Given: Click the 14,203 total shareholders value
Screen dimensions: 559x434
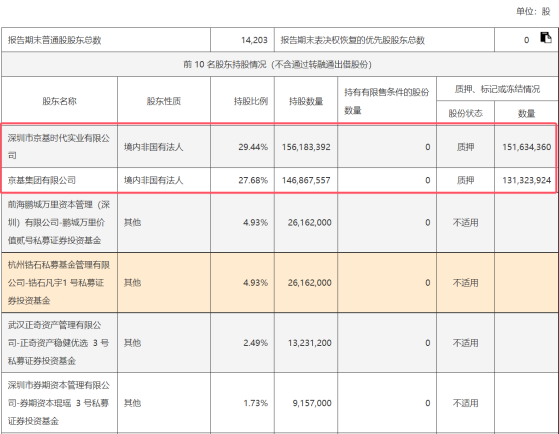Looking at the screenshot, I should [x=242, y=40].
